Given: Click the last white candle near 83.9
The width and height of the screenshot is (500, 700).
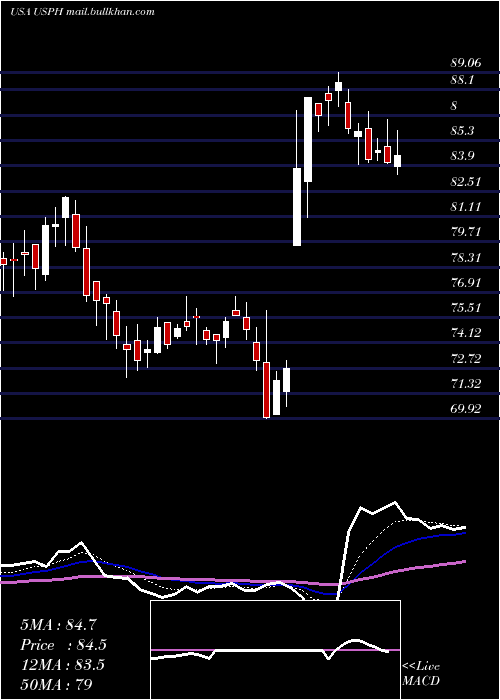Looking at the screenshot, I should click(397, 161).
